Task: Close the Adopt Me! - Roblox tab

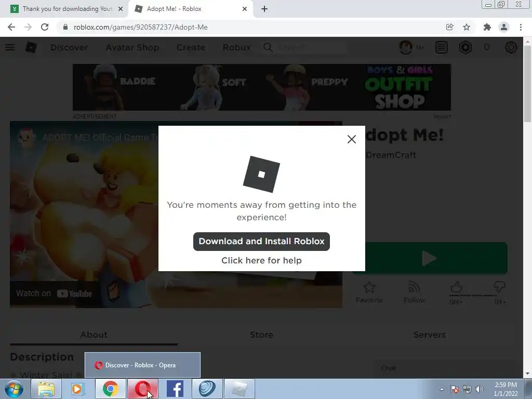Action: click(x=245, y=9)
